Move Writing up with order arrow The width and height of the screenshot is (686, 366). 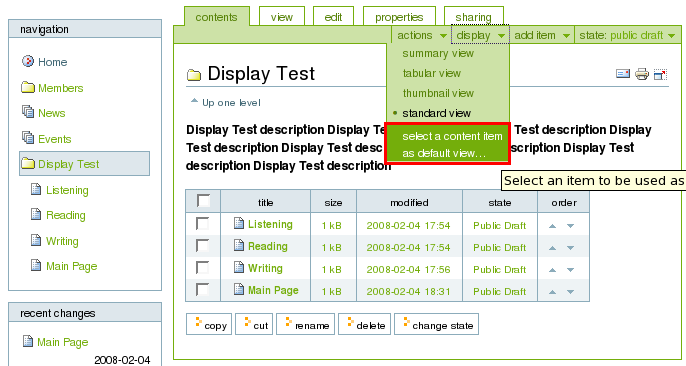click(553, 270)
